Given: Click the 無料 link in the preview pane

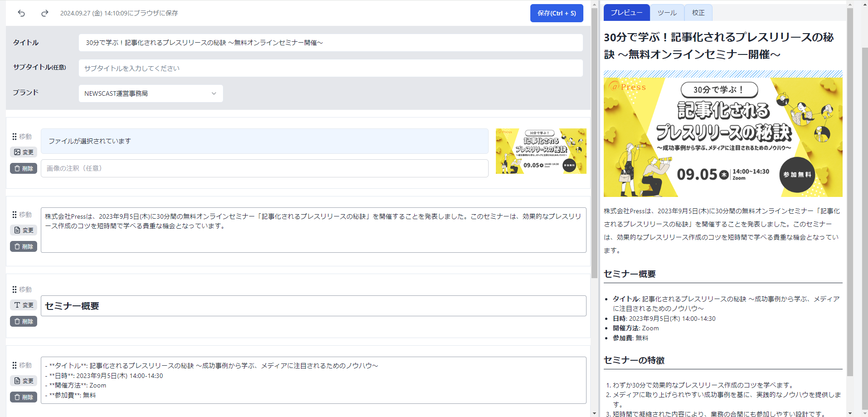Looking at the screenshot, I should (641, 338).
